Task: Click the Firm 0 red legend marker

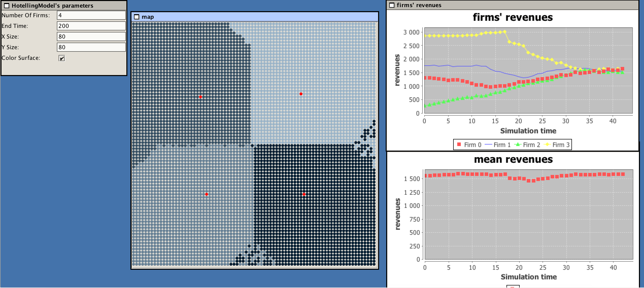Action: pos(459,145)
